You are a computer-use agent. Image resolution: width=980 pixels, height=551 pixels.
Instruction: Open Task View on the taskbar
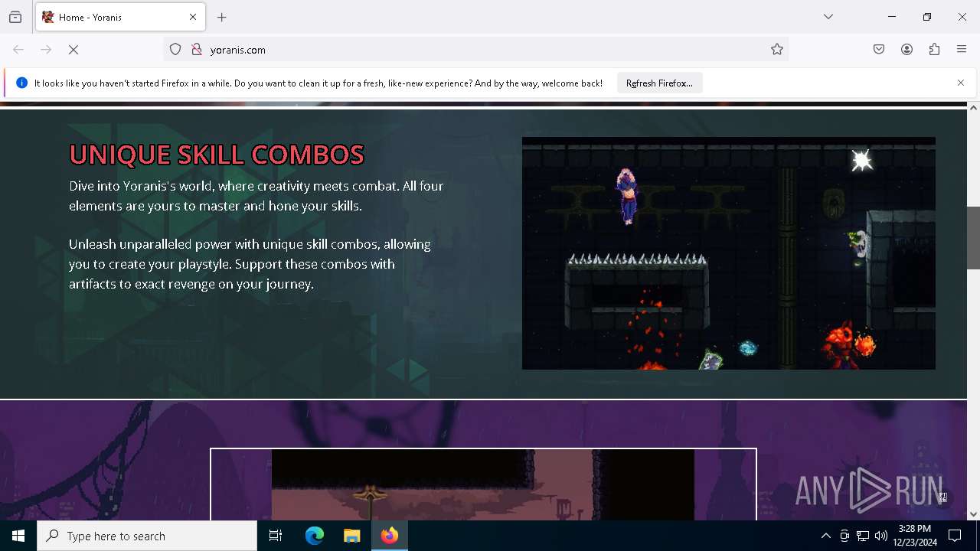tap(276, 536)
